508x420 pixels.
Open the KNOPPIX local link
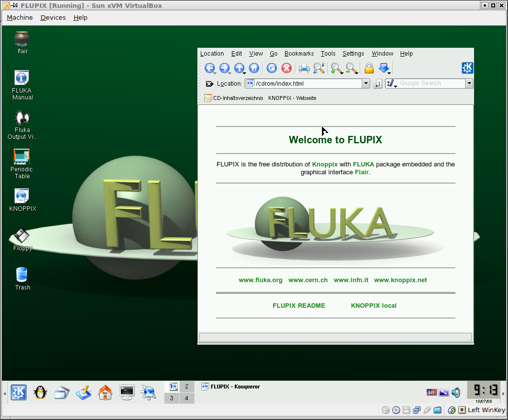tap(374, 306)
